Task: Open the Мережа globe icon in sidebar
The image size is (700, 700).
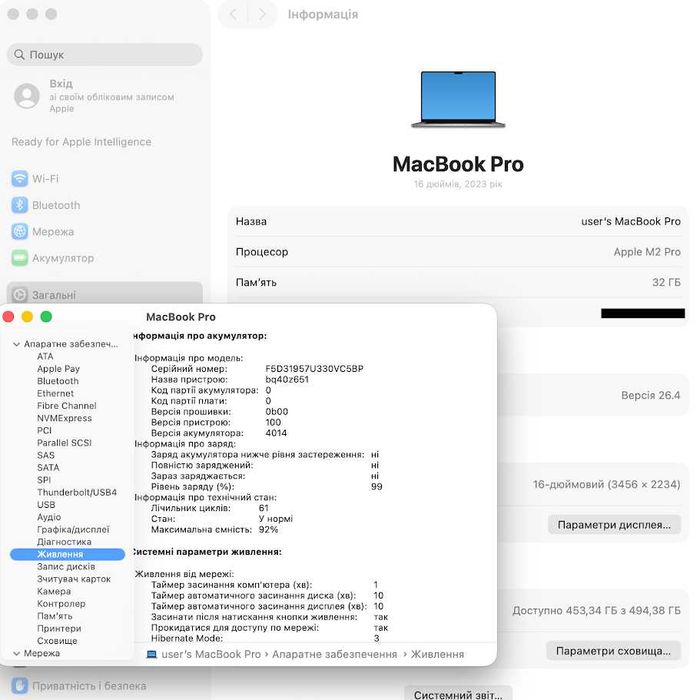Action: coord(20,231)
